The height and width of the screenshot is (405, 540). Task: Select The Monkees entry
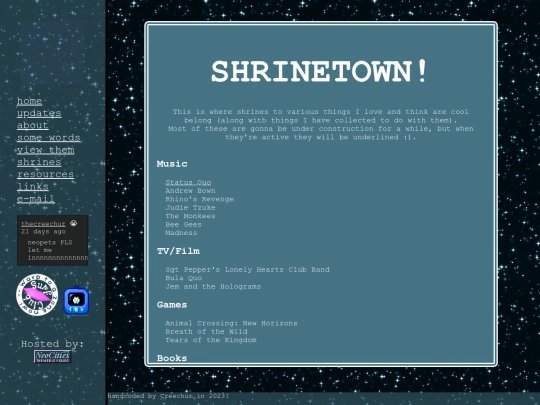pos(190,216)
